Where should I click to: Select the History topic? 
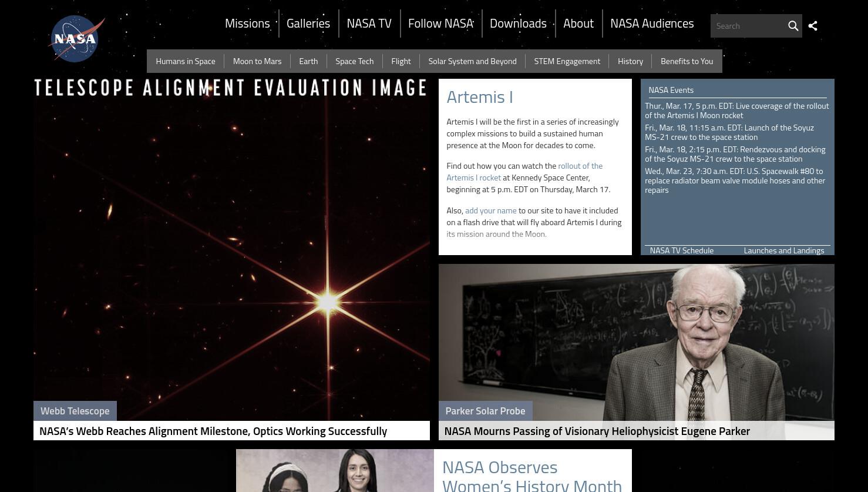631,61
